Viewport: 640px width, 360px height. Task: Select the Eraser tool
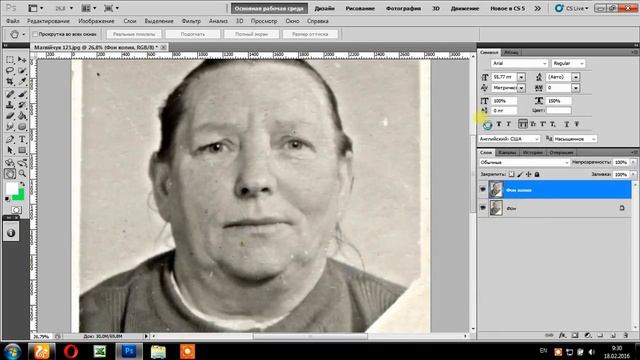pyautogui.click(x=10, y=116)
